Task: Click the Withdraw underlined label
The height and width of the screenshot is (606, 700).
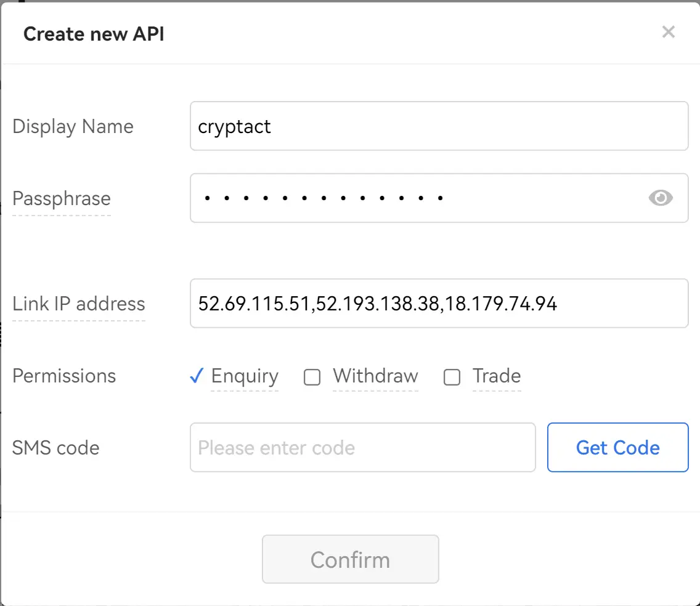Action: (x=375, y=376)
